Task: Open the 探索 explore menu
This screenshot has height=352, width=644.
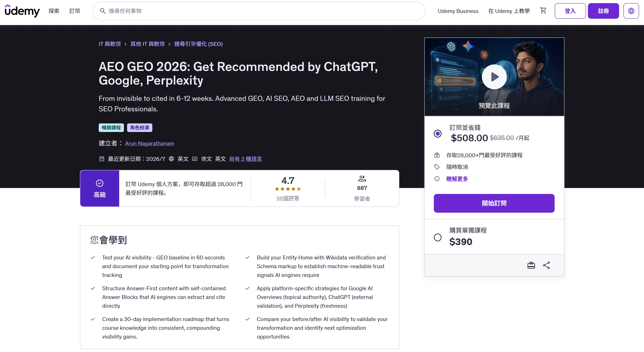Action: pyautogui.click(x=54, y=11)
